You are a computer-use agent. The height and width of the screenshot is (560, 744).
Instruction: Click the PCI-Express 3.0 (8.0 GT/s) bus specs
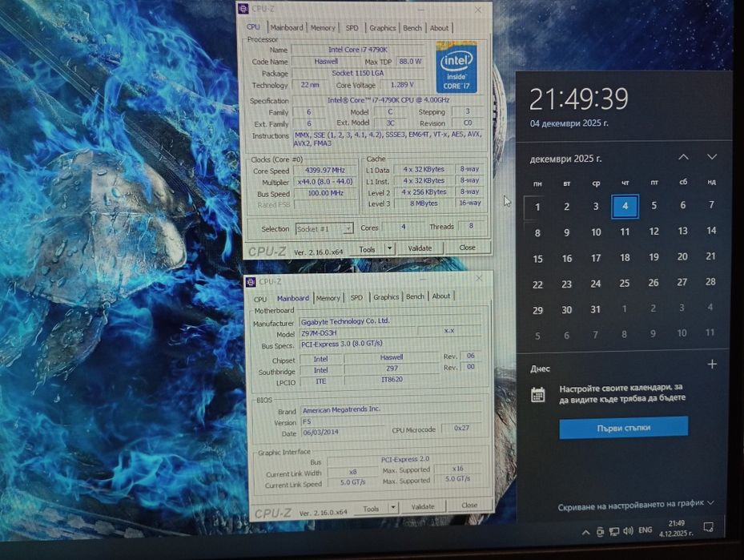(390, 344)
